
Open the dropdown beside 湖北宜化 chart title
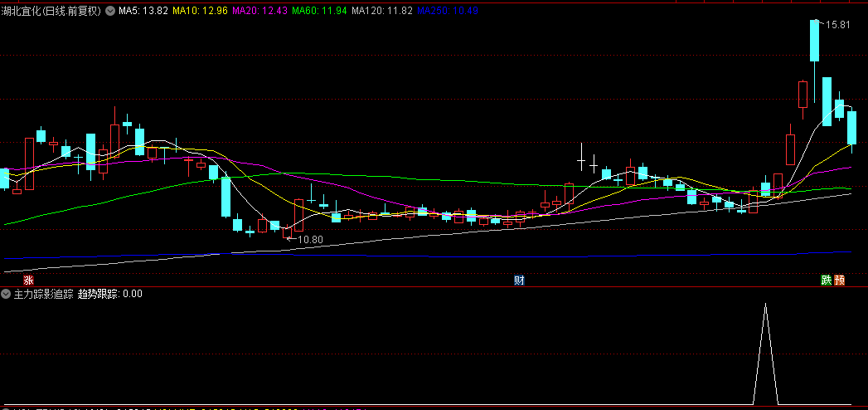point(109,11)
